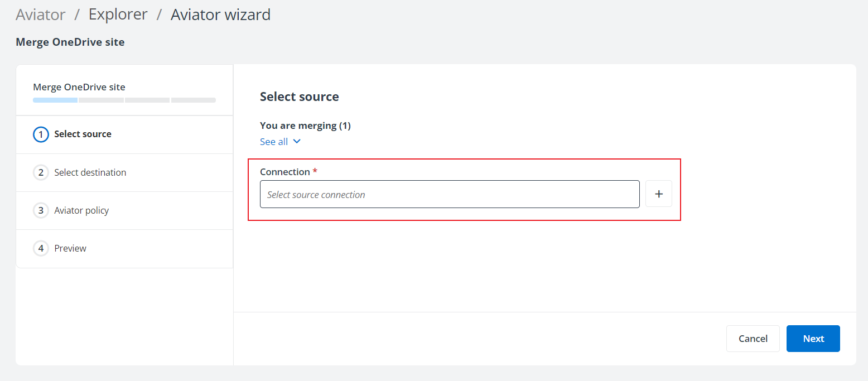Cancel the merge wizard
868x381 pixels.
point(753,339)
